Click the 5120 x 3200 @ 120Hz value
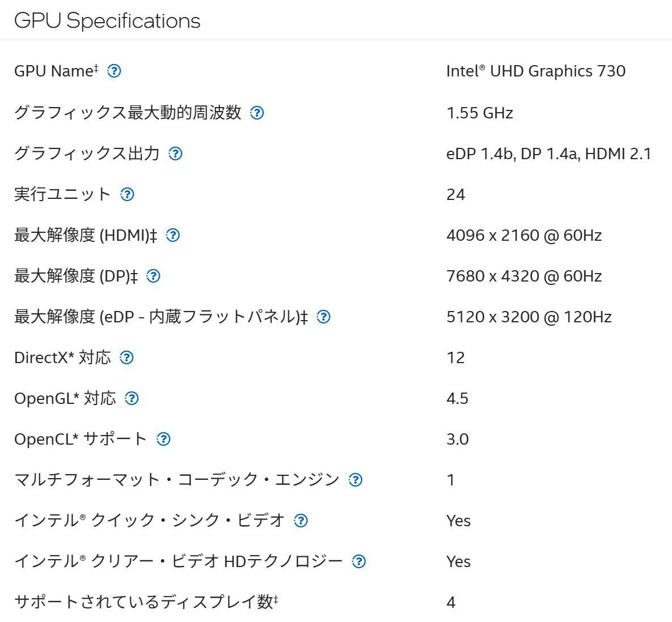The width and height of the screenshot is (672, 622). [x=529, y=317]
